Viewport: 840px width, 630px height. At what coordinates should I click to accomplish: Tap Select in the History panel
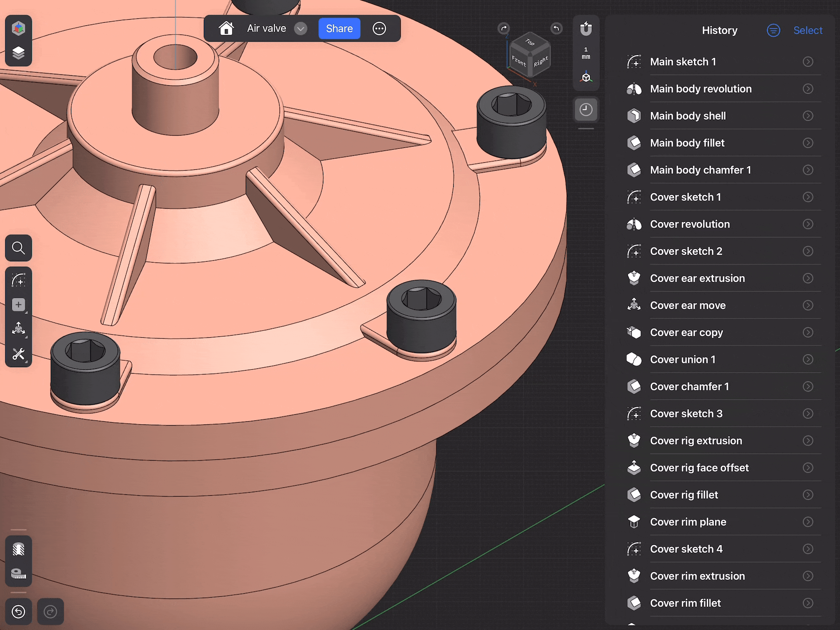(x=808, y=30)
